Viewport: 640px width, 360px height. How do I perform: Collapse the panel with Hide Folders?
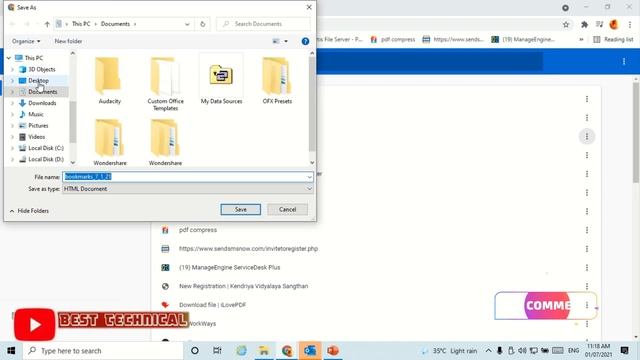coord(29,211)
